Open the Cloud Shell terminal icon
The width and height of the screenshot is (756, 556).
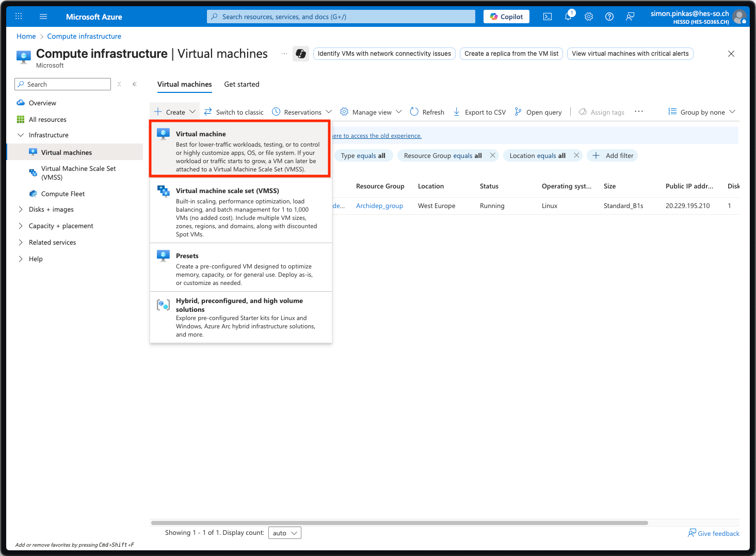(x=548, y=17)
